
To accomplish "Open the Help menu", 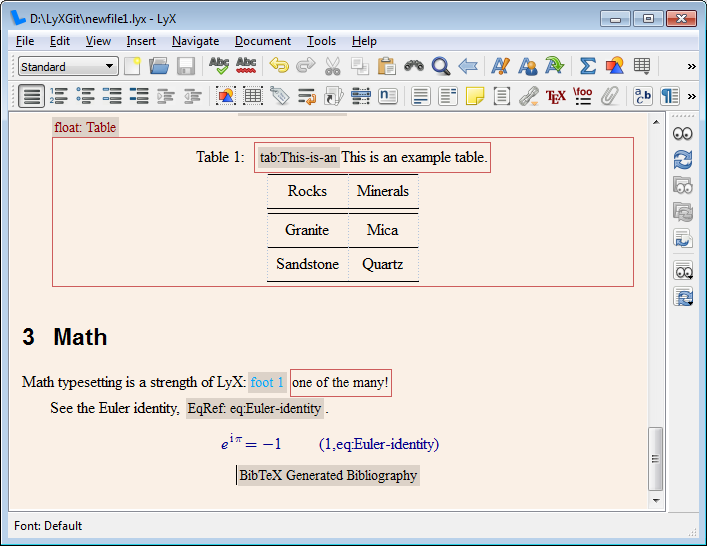I will click(x=364, y=41).
